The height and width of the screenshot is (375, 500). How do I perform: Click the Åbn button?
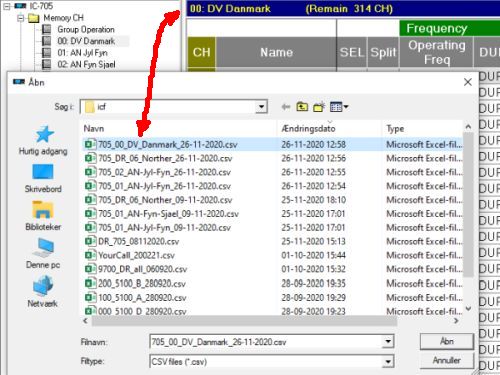447,341
